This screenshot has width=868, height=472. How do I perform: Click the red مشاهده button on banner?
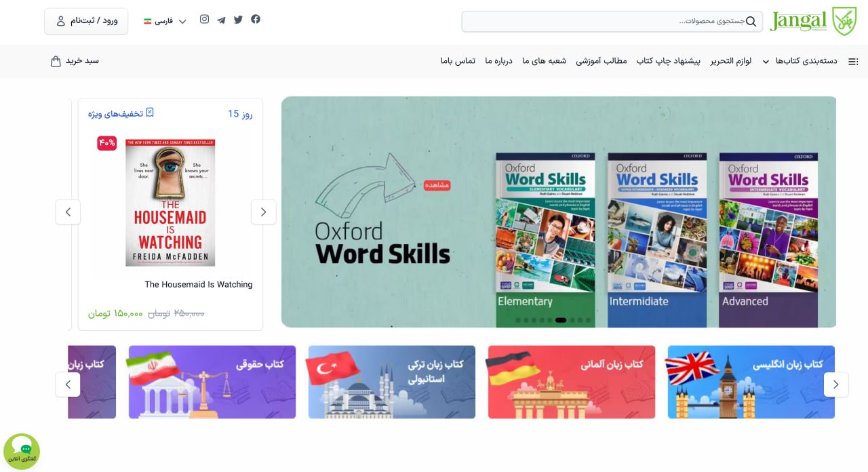click(x=437, y=185)
